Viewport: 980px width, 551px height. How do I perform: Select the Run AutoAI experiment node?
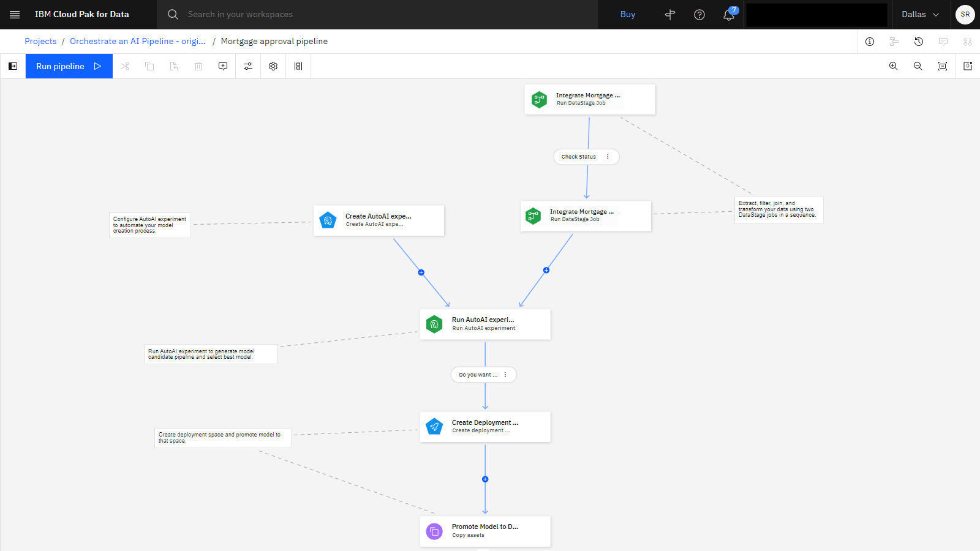click(485, 324)
